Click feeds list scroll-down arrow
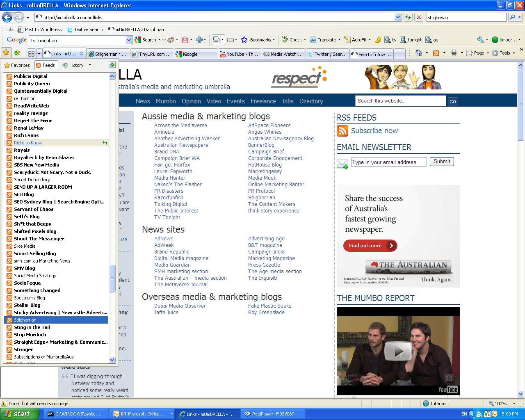525x420 pixels. tap(112, 360)
